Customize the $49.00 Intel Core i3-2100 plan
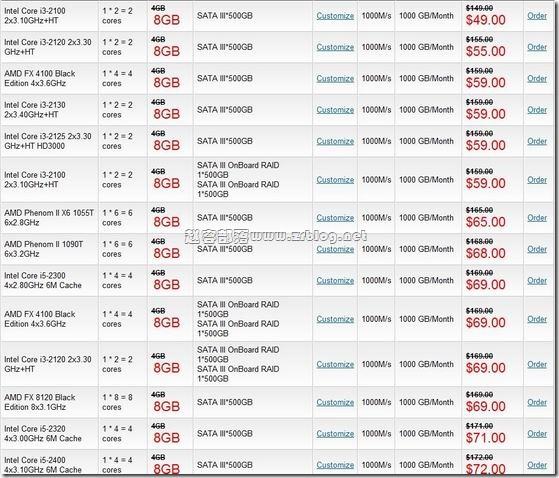Screen dimensions: 559x478 [x=335, y=16]
